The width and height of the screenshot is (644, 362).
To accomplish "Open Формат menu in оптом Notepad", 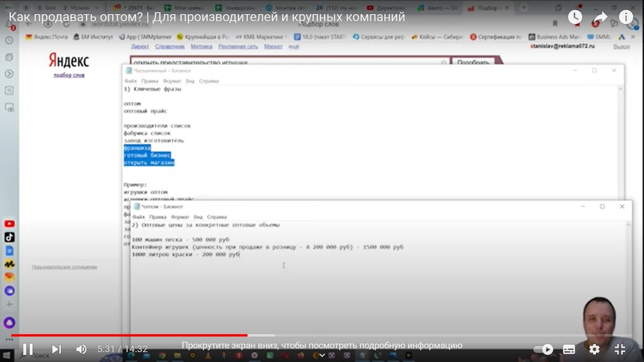I will (180, 217).
